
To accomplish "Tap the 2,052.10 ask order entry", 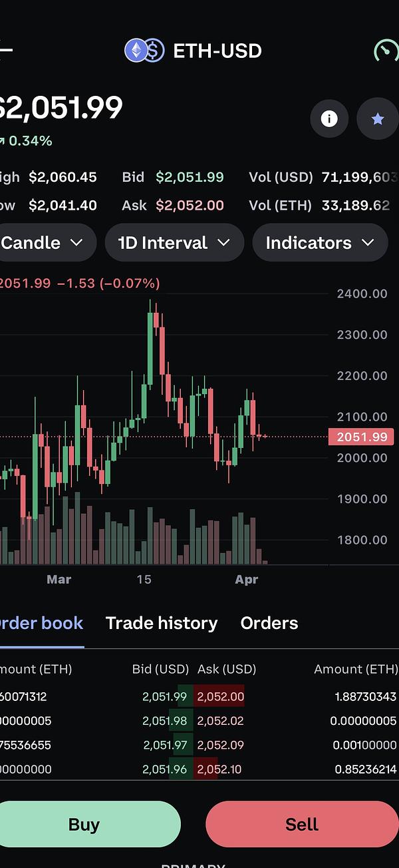I will (x=219, y=769).
